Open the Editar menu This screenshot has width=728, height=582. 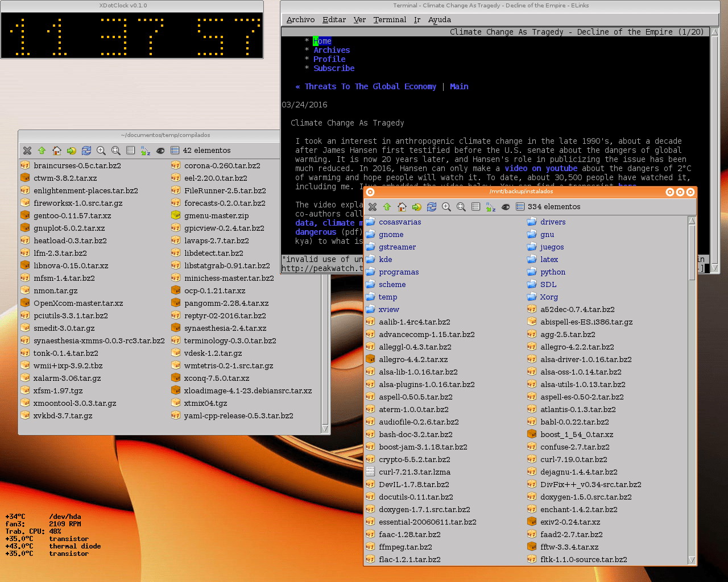click(334, 19)
